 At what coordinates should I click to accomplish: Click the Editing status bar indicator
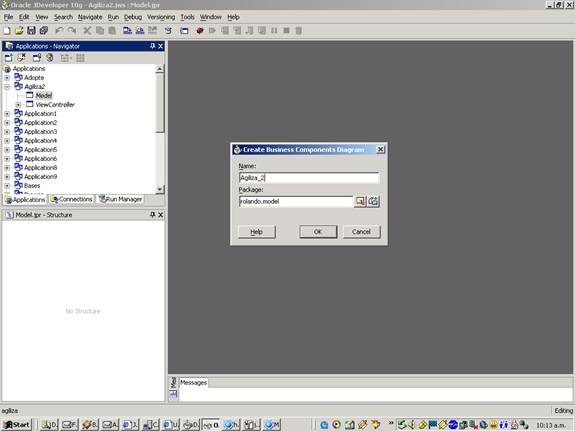pyautogui.click(x=563, y=411)
